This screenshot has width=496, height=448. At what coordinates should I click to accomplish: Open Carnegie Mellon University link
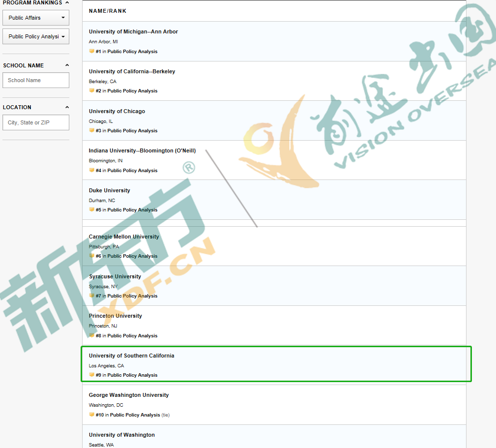pyautogui.click(x=124, y=237)
